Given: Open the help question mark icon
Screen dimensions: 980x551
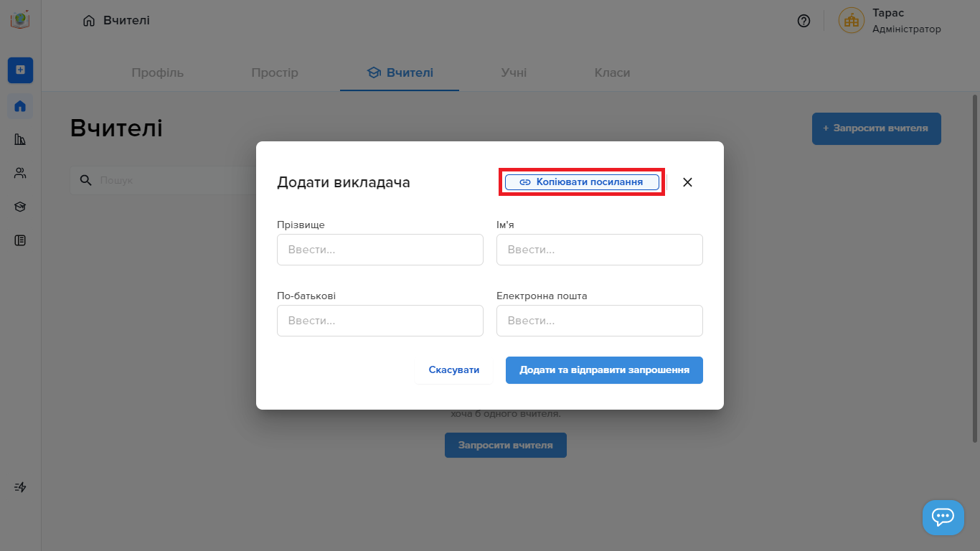Looking at the screenshot, I should point(804,21).
